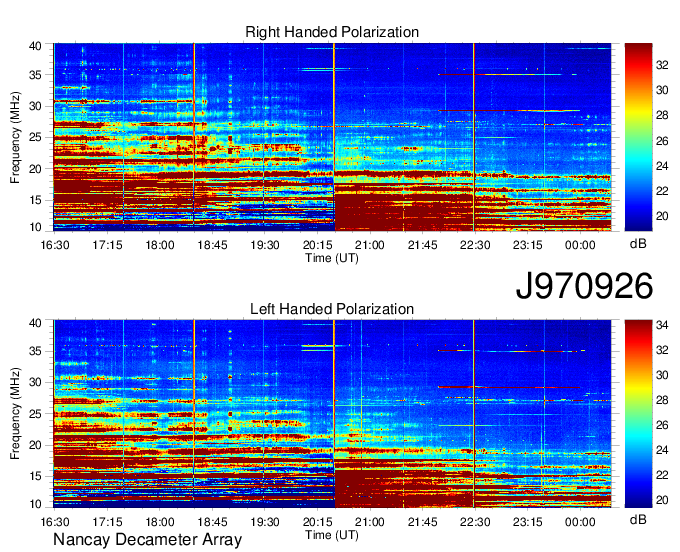Click the 00:00 tick under Left Handed plot
The image size is (680, 552).
pyautogui.click(x=580, y=522)
